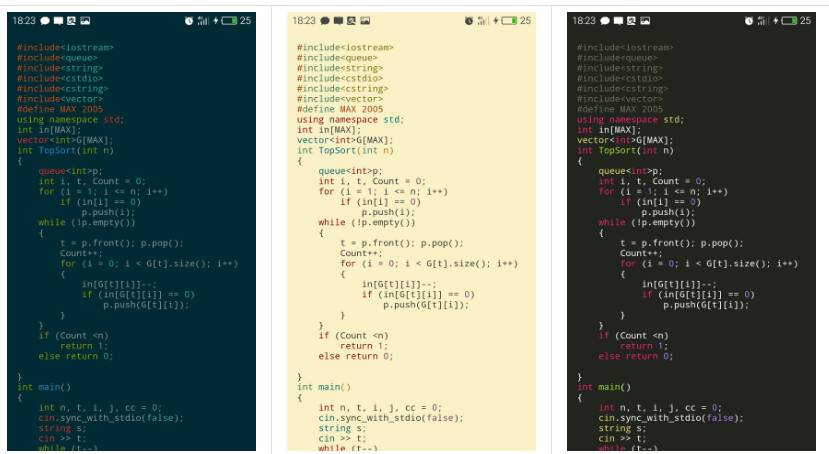Tap the alarm clock icon in the dark blue status bar
The width and height of the screenshot is (829, 454).
pyautogui.click(x=189, y=20)
